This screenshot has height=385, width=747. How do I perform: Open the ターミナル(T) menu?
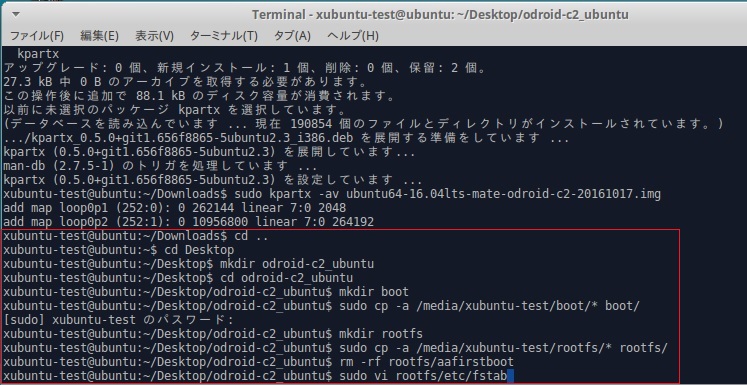pyautogui.click(x=224, y=36)
